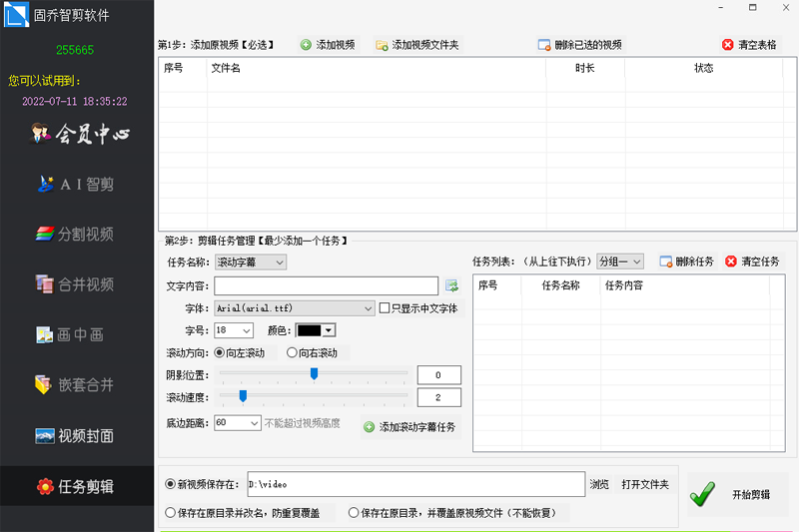Open the 画中画 section
Screen dimensions: 799x532
70,334
